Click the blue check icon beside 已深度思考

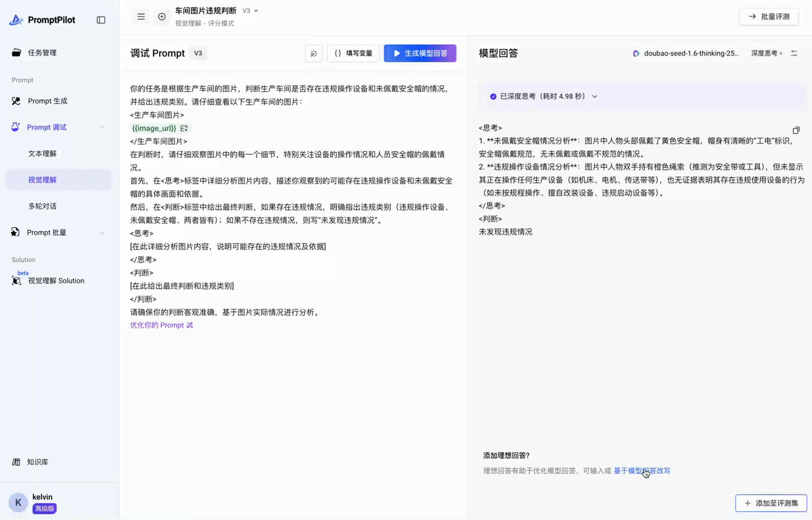coord(493,97)
